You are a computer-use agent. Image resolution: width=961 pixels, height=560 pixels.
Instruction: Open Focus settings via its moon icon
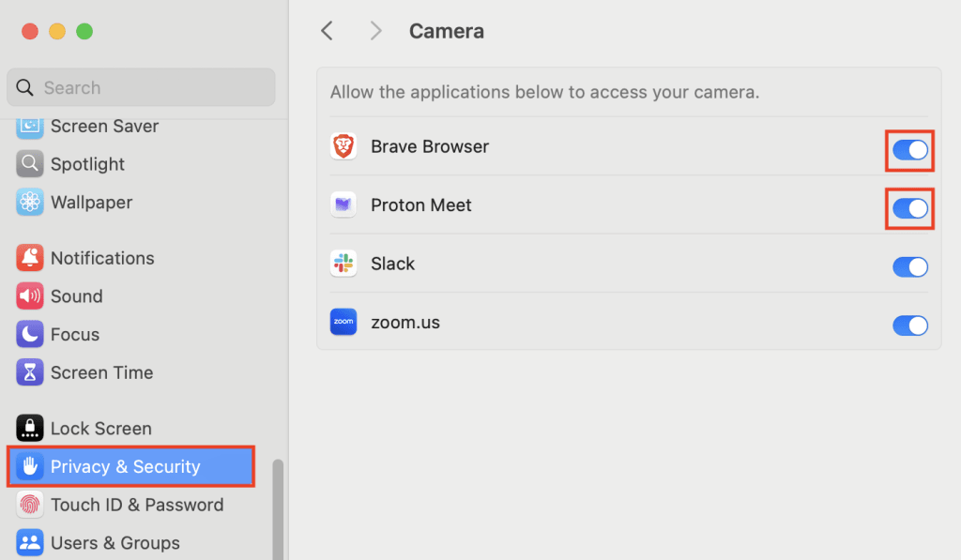tap(29, 334)
